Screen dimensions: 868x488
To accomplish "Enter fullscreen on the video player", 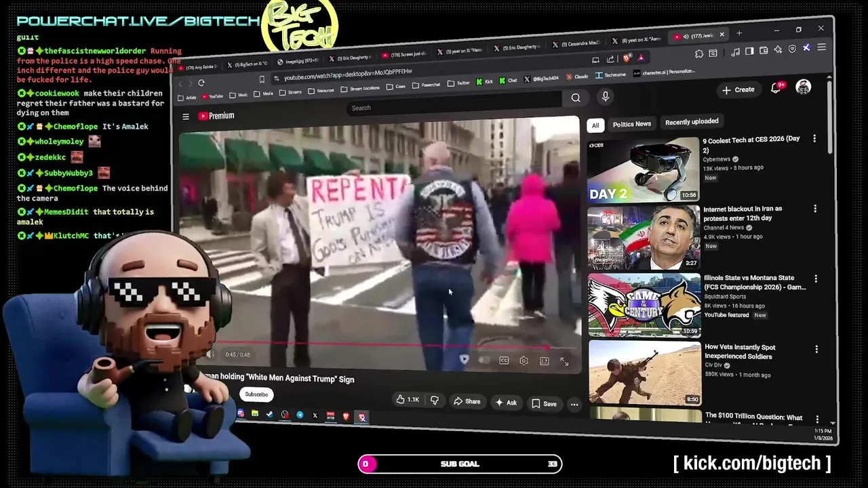I will tap(565, 362).
